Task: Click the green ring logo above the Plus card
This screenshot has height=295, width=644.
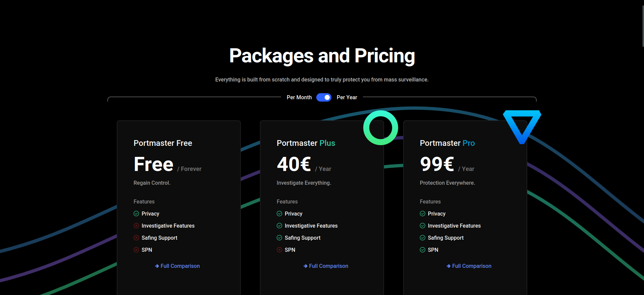Action: pyautogui.click(x=381, y=128)
